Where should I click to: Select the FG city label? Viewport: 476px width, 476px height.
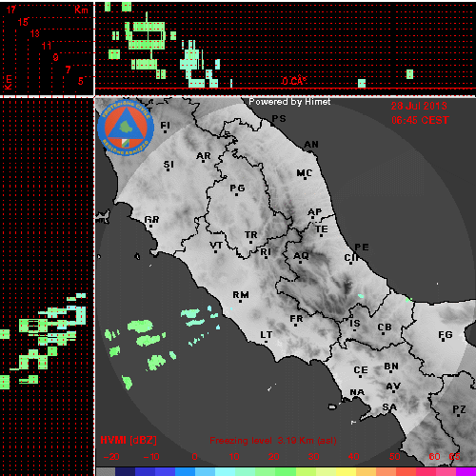point(446,335)
